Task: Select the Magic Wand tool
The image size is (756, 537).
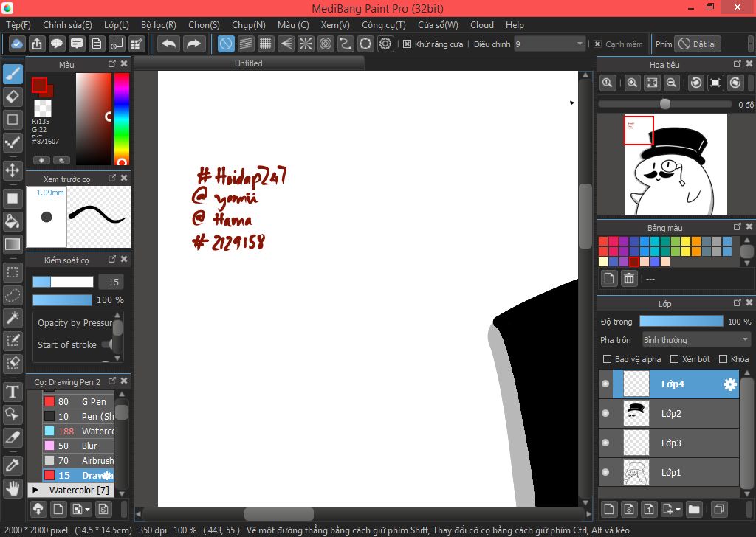Action: tap(13, 317)
